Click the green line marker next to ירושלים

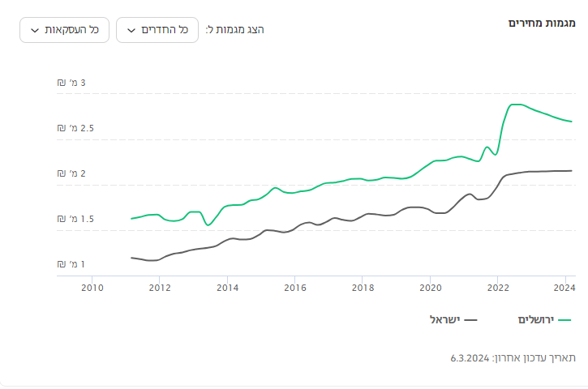point(564,320)
